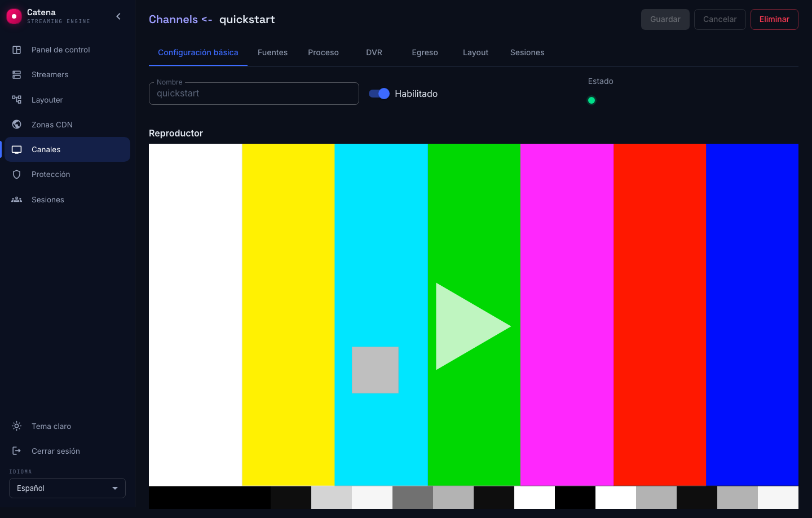
Task: Open the sidebar Sesiones entry
Action: click(68, 200)
